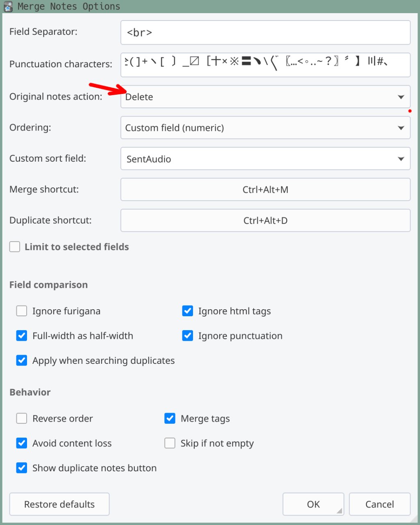Expand the Ordering dropdown list
The height and width of the screenshot is (525, 420).
click(x=266, y=128)
